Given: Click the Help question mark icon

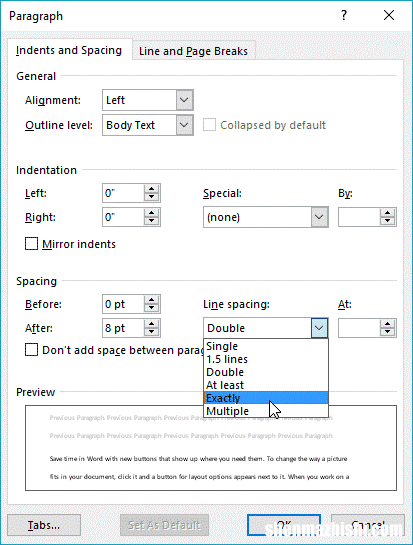Looking at the screenshot, I should [344, 15].
